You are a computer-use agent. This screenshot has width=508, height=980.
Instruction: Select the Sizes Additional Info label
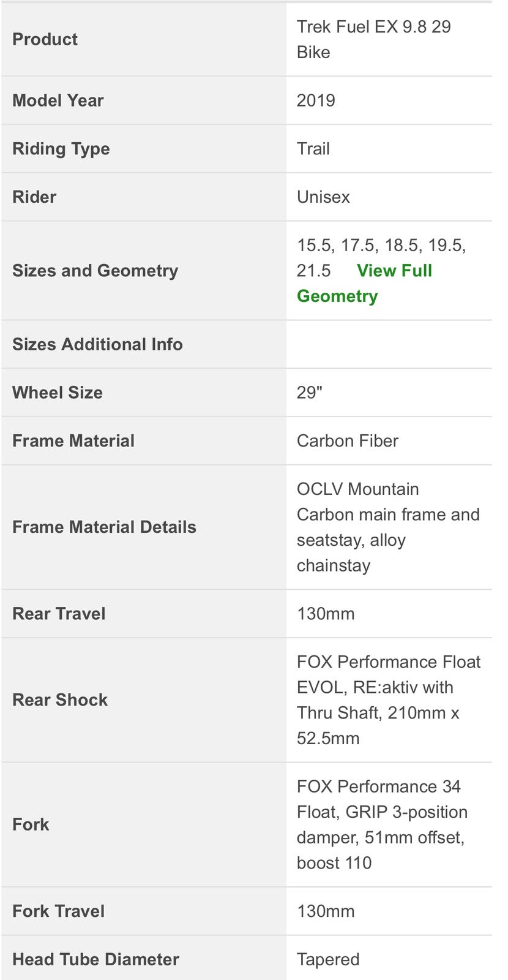(x=97, y=344)
